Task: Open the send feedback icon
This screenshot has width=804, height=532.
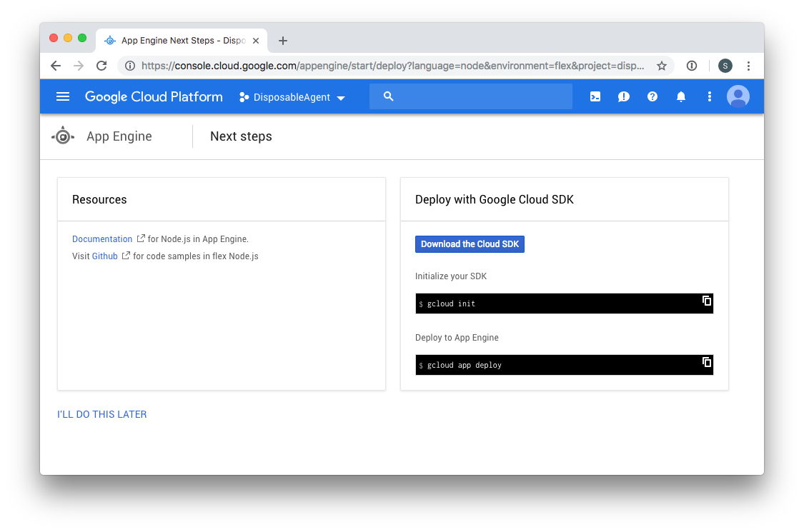Action: (x=623, y=96)
